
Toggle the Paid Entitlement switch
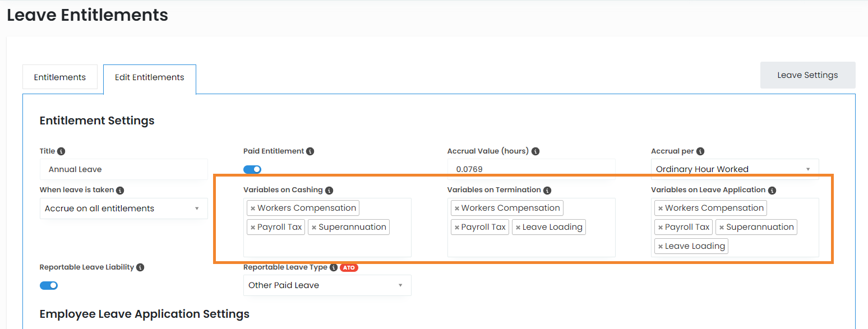(252, 169)
